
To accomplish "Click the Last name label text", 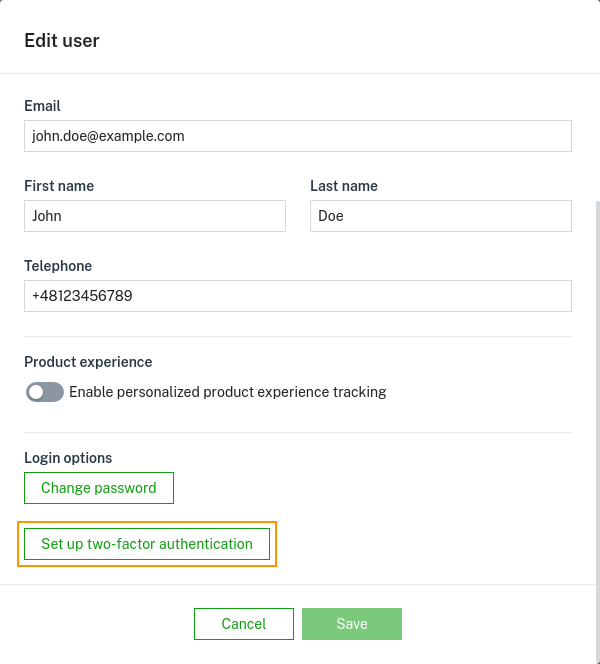I will (344, 186).
